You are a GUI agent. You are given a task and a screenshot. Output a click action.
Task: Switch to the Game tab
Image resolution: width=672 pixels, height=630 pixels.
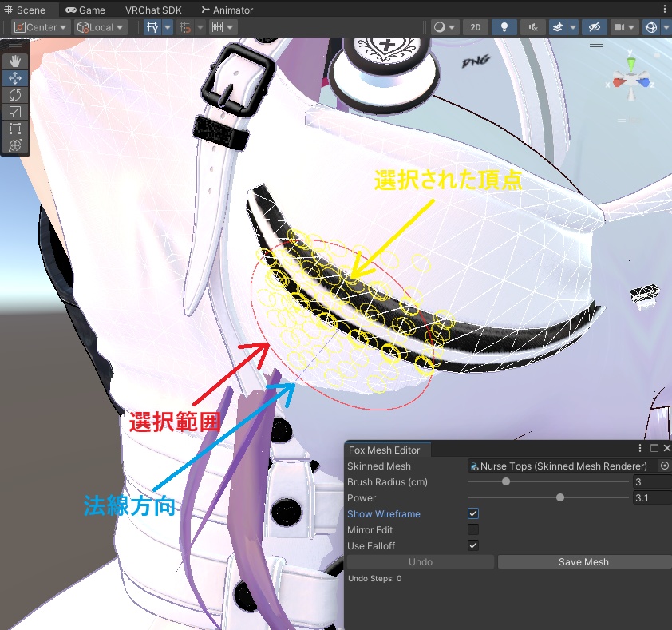pyautogui.click(x=85, y=10)
